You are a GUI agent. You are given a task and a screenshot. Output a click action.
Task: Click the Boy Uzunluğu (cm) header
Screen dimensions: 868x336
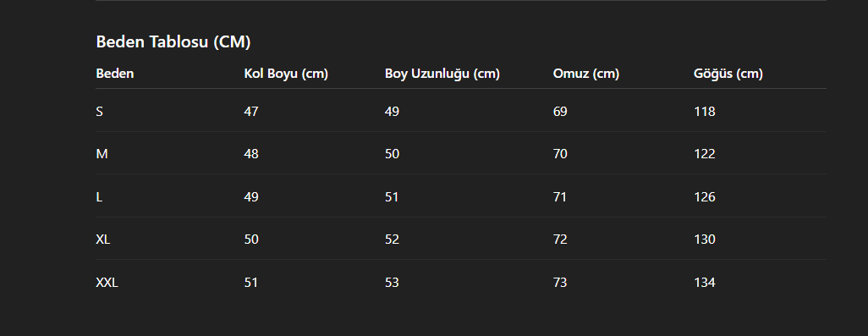442,74
